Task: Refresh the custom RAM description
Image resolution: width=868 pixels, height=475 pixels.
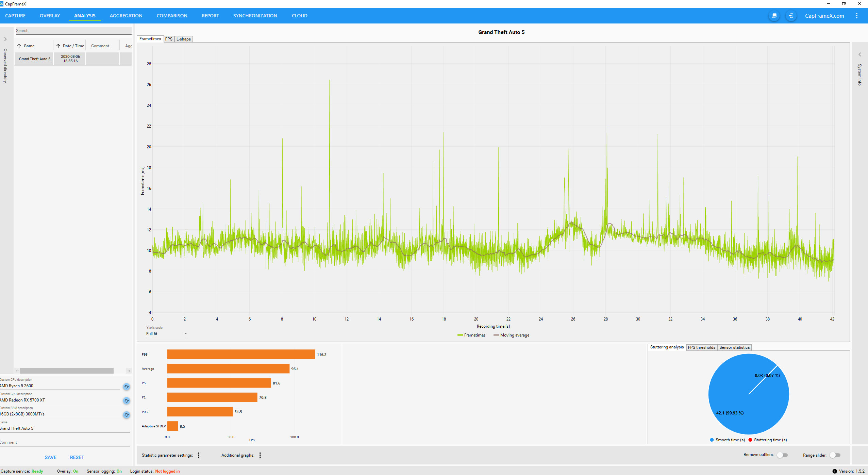Action: (x=127, y=415)
